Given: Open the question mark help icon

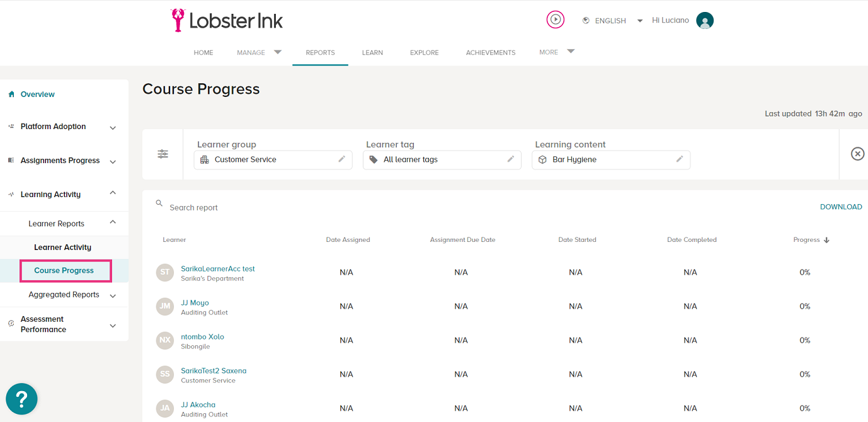Looking at the screenshot, I should coord(21,399).
